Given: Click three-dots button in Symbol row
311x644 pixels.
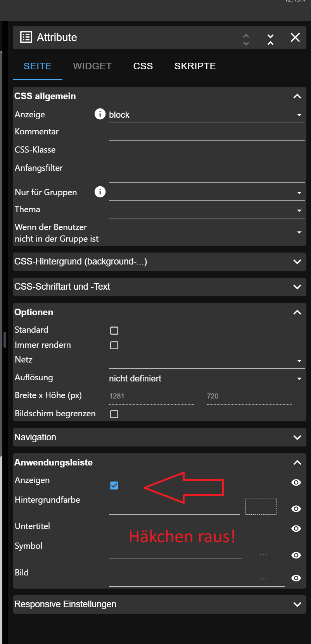Looking at the screenshot, I should click(x=263, y=555).
